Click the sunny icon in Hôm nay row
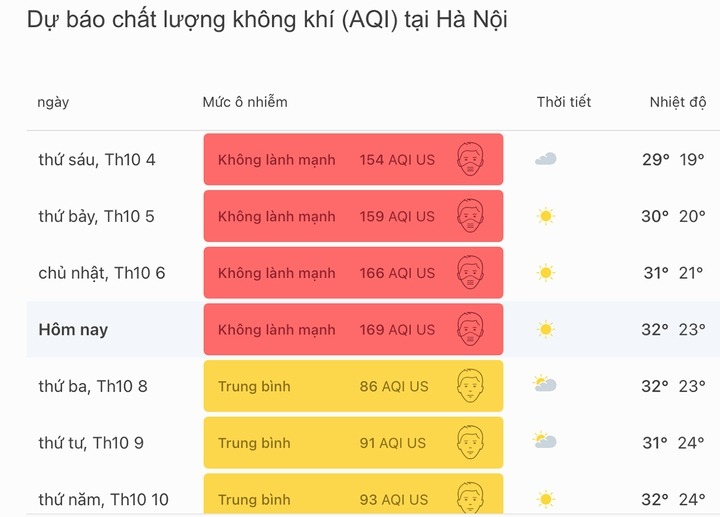Image resolution: width=720 pixels, height=517 pixels. (x=545, y=329)
